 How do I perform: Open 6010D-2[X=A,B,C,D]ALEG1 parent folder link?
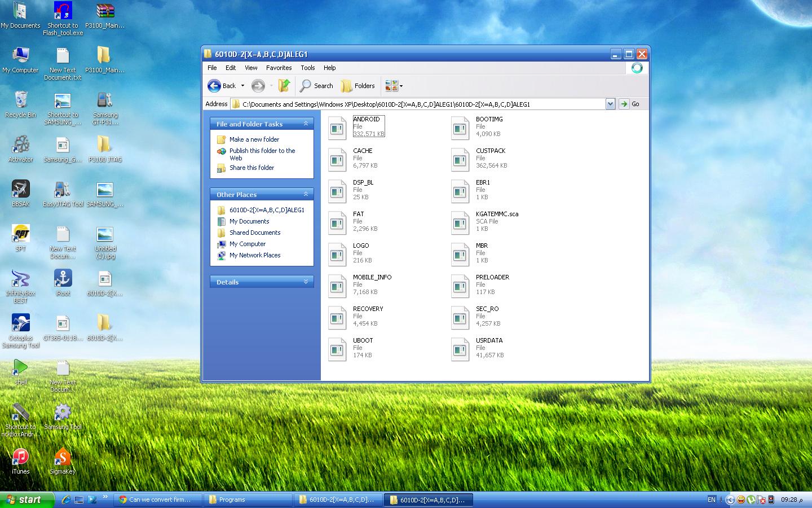(267, 210)
